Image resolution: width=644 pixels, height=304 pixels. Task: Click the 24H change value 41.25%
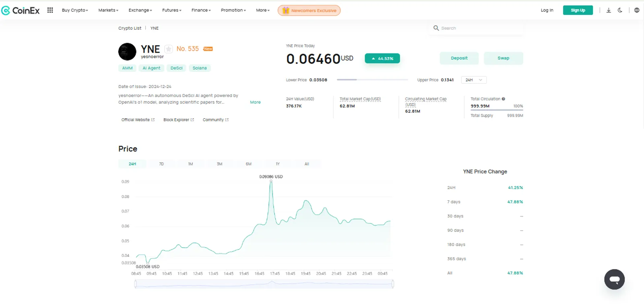point(516,188)
